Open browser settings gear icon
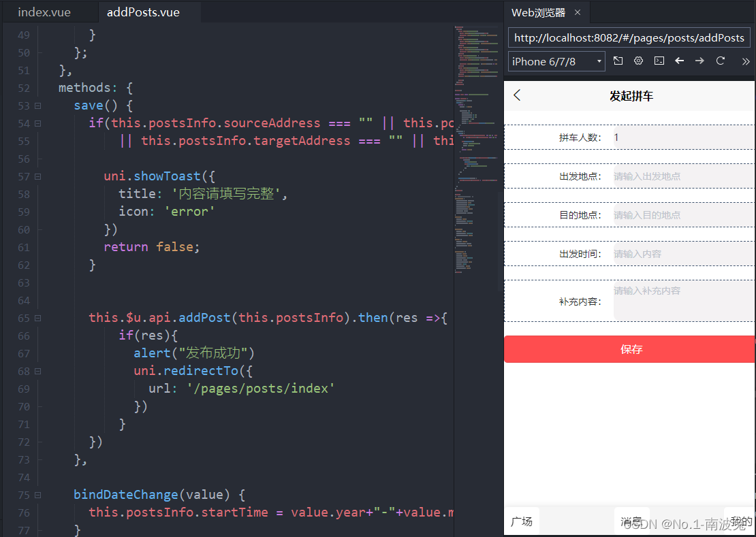This screenshot has width=756, height=537. click(638, 61)
